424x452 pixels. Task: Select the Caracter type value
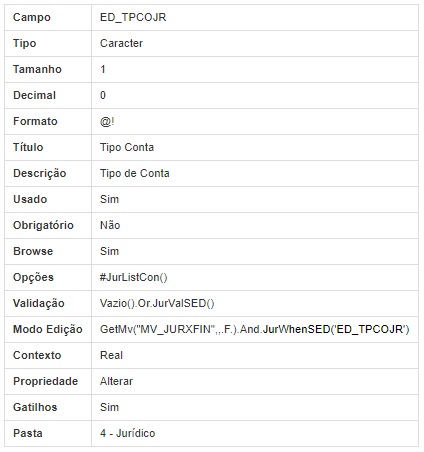(121, 43)
